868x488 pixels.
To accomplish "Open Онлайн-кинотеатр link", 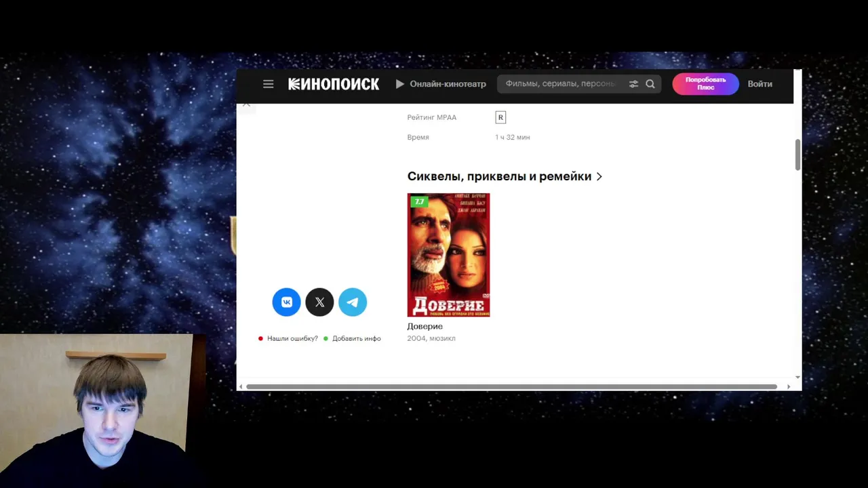I will click(441, 84).
